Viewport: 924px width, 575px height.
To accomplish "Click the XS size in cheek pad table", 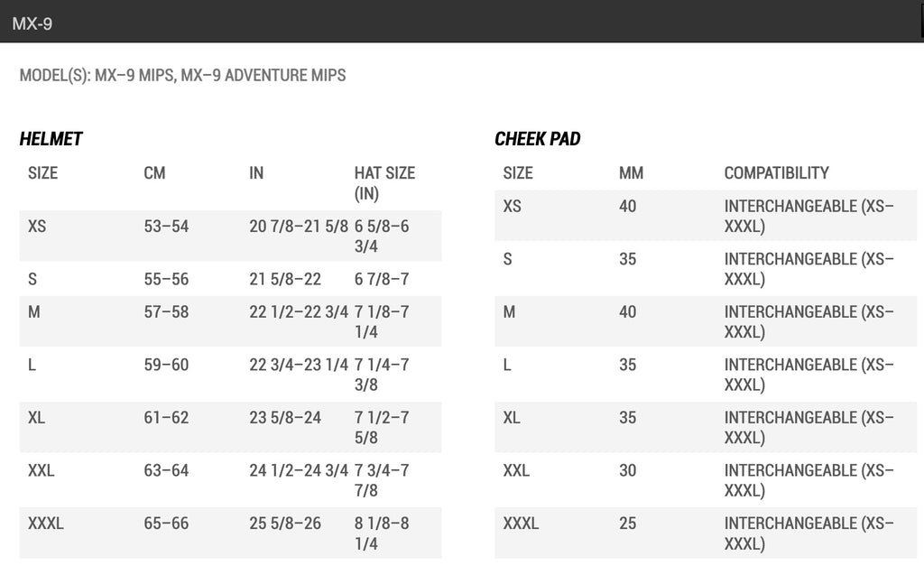I will coord(512,206).
